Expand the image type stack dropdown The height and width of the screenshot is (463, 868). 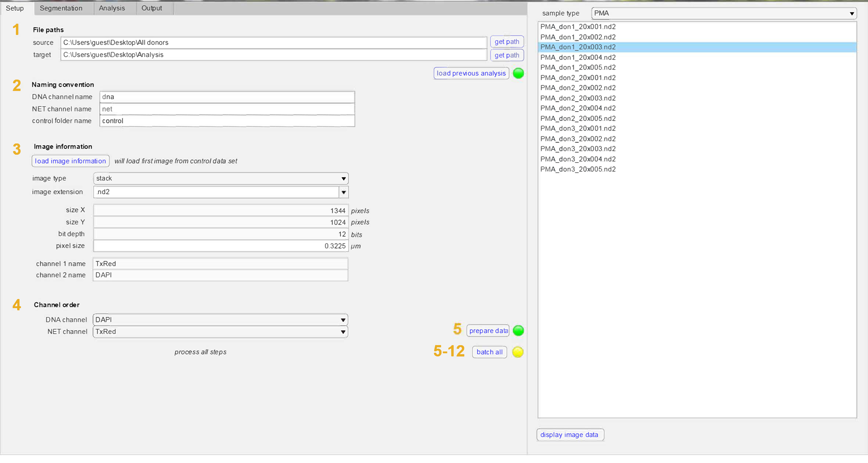221,178
